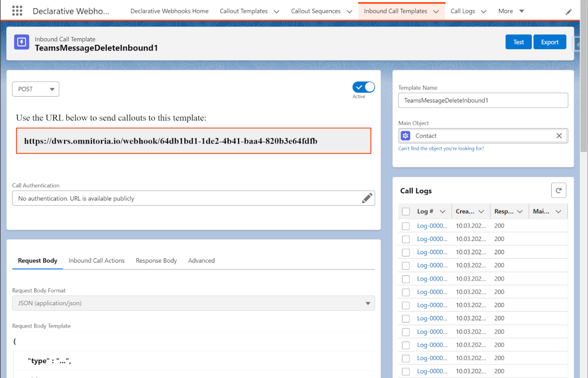The height and width of the screenshot is (378, 588).
Task: Select the first call log row checkbox
Action: (x=406, y=226)
